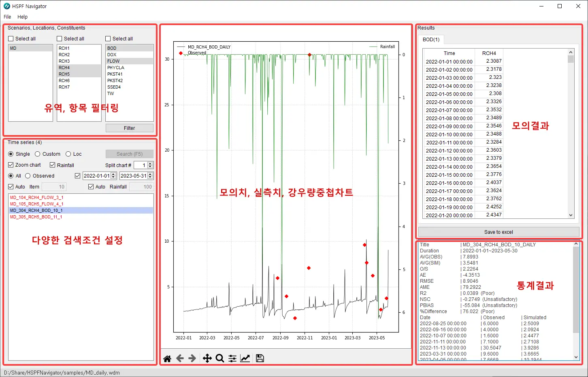The image size is (588, 377).
Task: Select PHYCLA in the constituents list
Action: [130, 68]
